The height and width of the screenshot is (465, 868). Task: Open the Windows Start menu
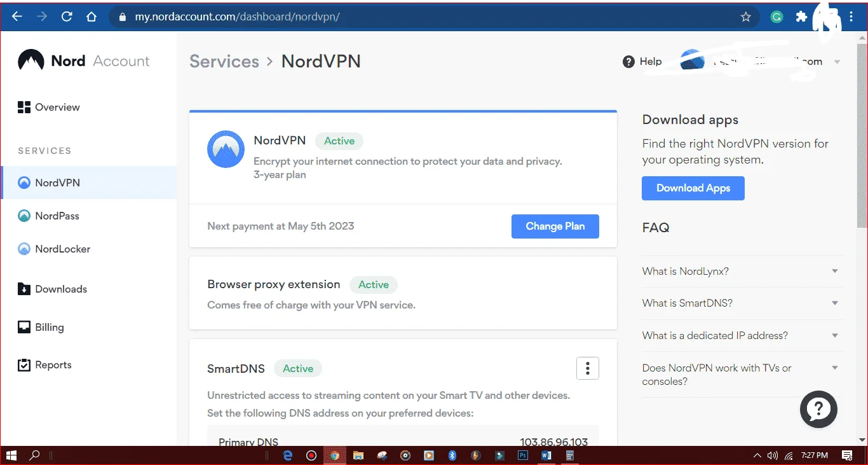(x=11, y=455)
